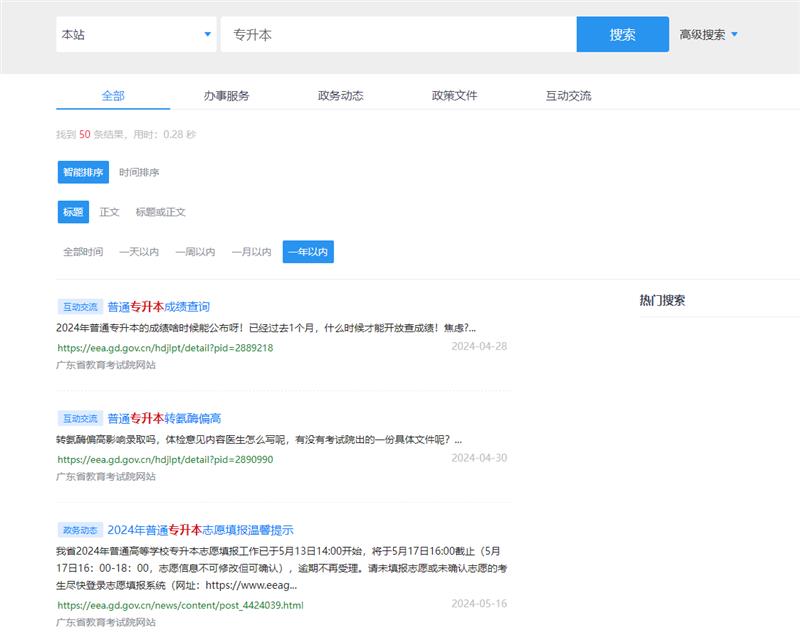Open the 政务动态 tab

pyautogui.click(x=340, y=95)
